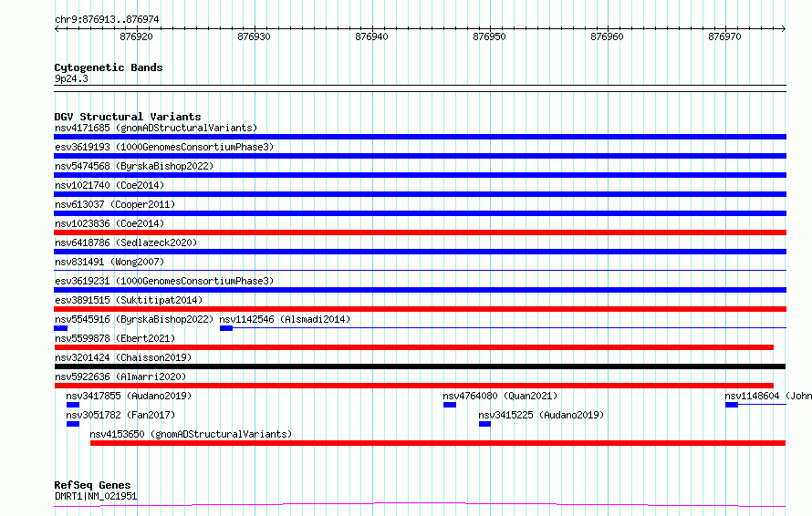Viewport: 812px width, 516px height.
Task: Open nsv6418786 Sedlazeck2020 variant
Action: tap(126, 243)
